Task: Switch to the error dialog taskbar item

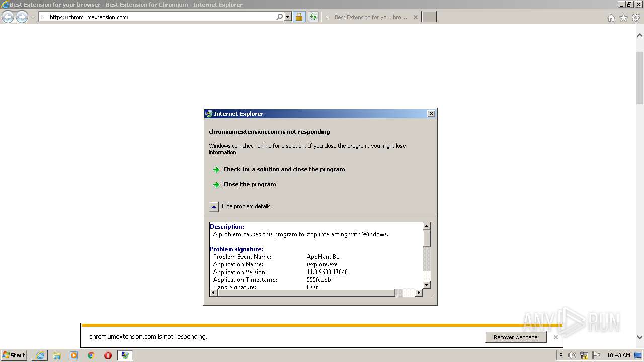Action: (x=125, y=355)
